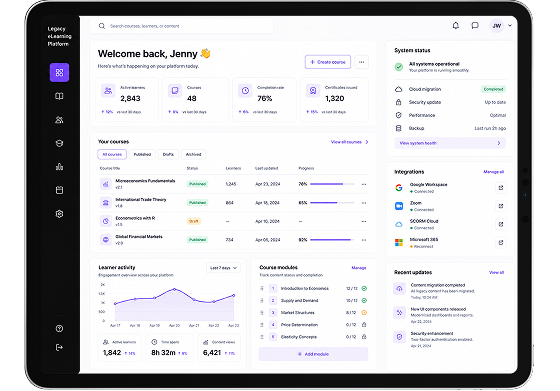Open Microeconomics Fundamentals row options menu
This screenshot has height=391, width=560.
(364, 184)
